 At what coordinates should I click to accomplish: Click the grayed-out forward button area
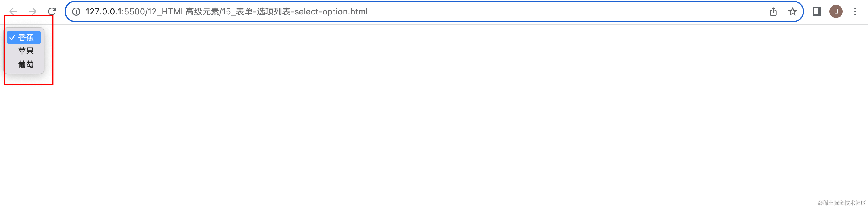pyautogui.click(x=33, y=11)
